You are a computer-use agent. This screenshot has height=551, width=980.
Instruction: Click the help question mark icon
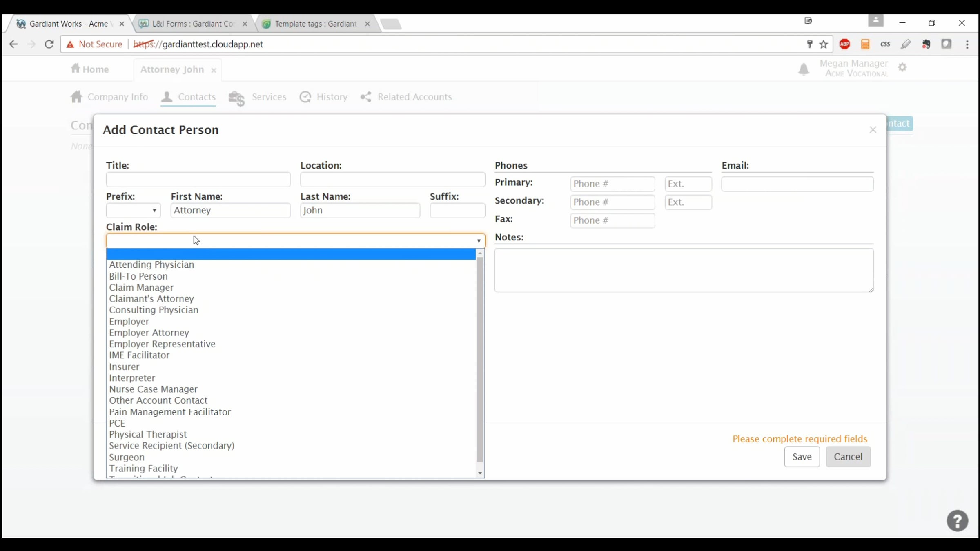(957, 521)
